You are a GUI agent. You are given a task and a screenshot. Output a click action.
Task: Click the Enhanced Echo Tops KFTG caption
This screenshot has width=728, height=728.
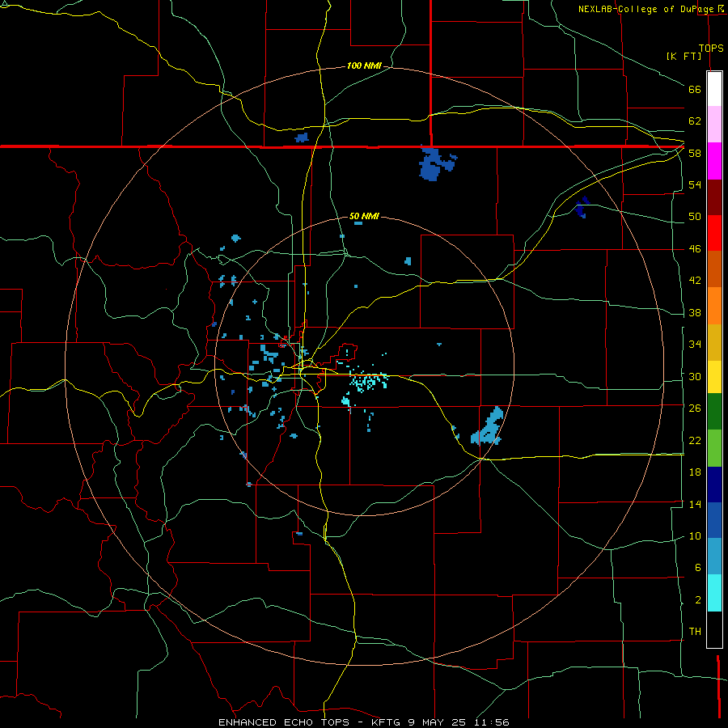[363, 722]
